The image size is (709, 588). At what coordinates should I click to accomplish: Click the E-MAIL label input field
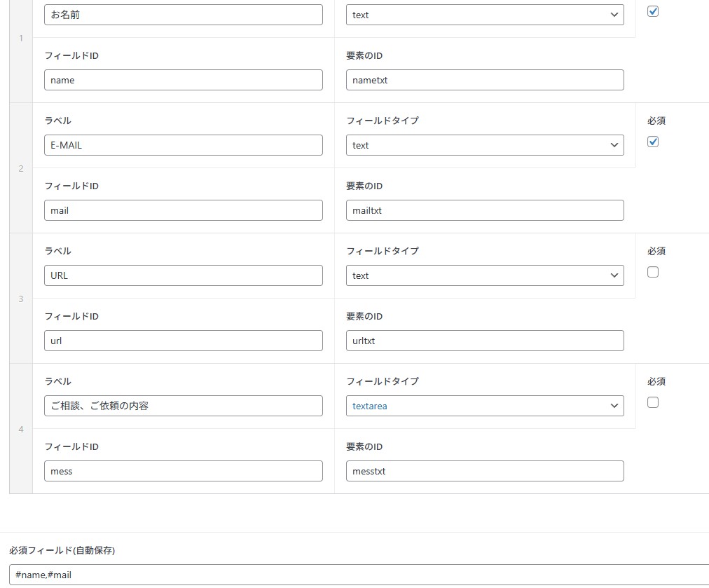pyautogui.click(x=183, y=145)
